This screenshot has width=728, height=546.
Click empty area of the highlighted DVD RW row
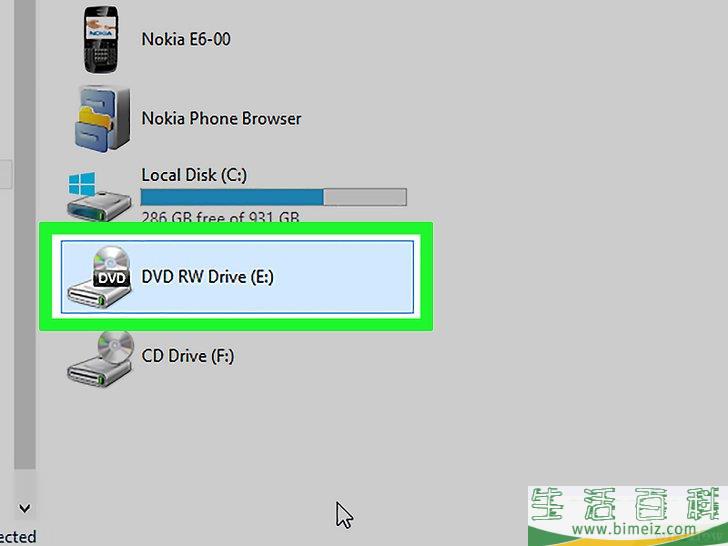tap(344, 277)
